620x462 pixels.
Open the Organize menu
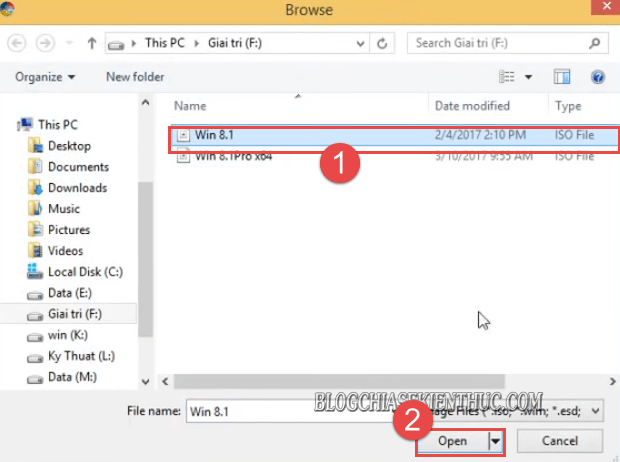coord(45,77)
